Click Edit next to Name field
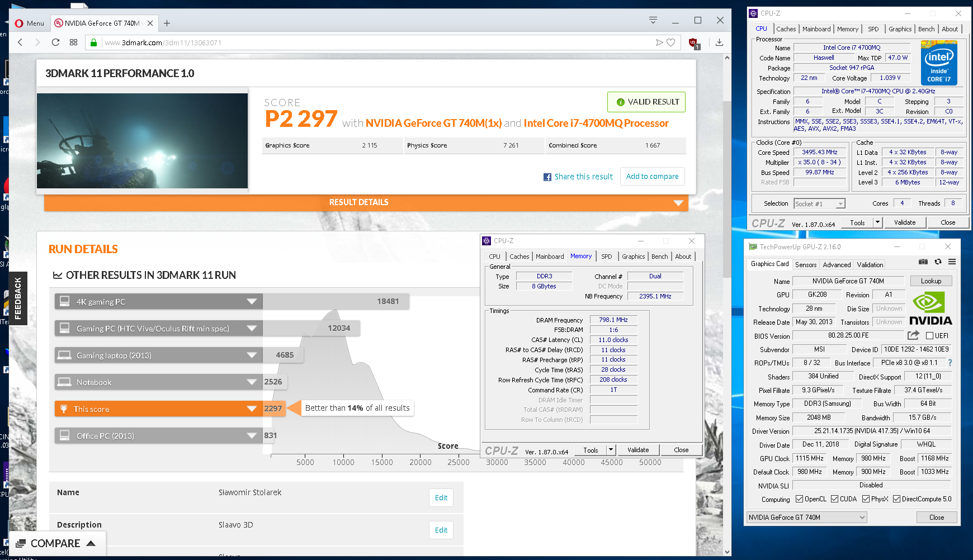Viewport: 973px width, 560px height. (441, 497)
